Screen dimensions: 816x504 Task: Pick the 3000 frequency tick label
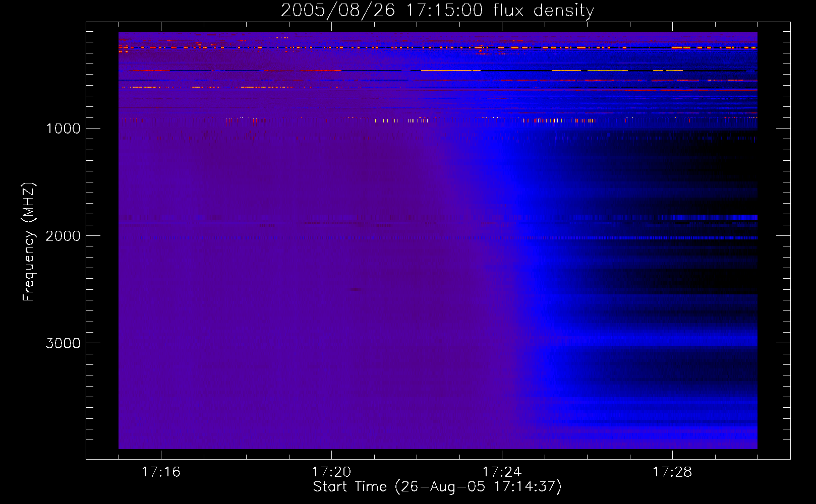[63, 343]
